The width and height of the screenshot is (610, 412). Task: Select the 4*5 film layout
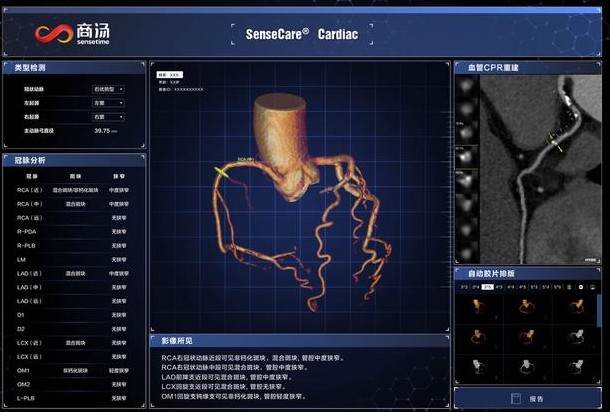[x=522, y=287]
